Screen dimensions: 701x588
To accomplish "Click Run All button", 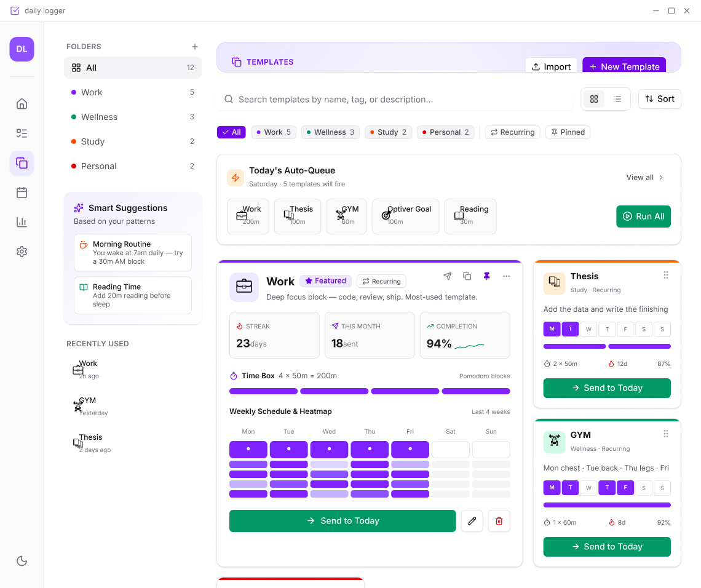I will (x=643, y=217).
